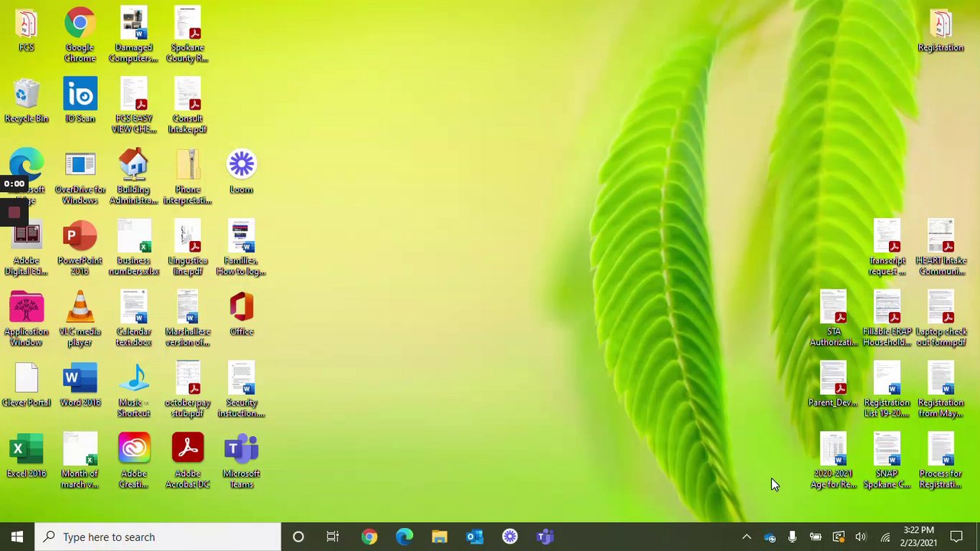Launch PowerPoint 2016 from the desktop
Image resolution: width=980 pixels, height=551 pixels.
tap(80, 249)
